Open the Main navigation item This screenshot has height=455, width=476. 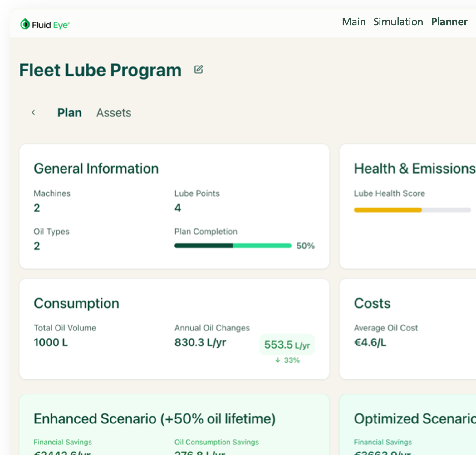(354, 22)
